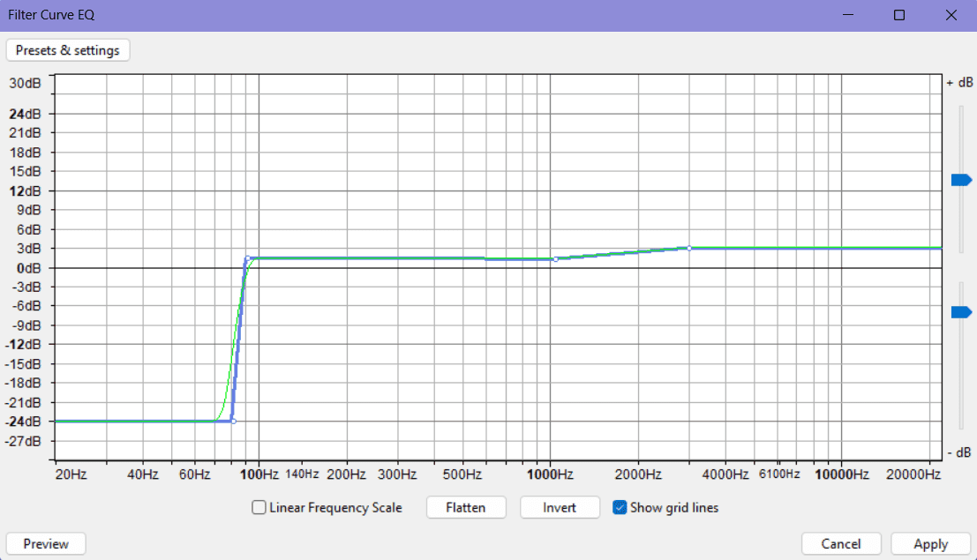977x560 pixels.
Task: Select the curve control point near 100Hz
Action: (x=247, y=258)
